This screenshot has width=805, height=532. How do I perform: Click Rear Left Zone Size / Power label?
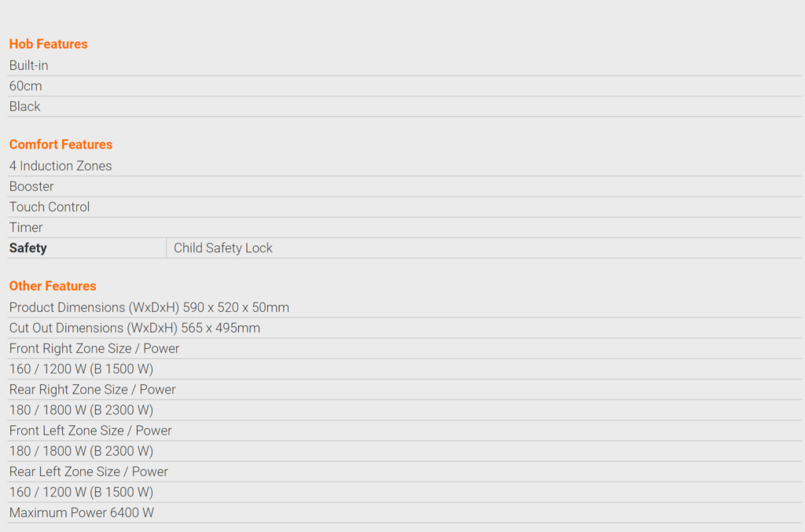(x=89, y=471)
